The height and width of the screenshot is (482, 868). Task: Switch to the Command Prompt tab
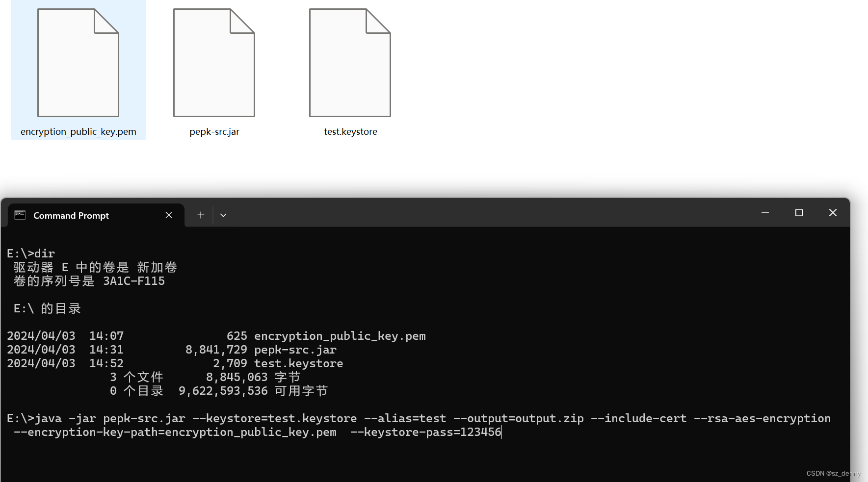pyautogui.click(x=71, y=215)
